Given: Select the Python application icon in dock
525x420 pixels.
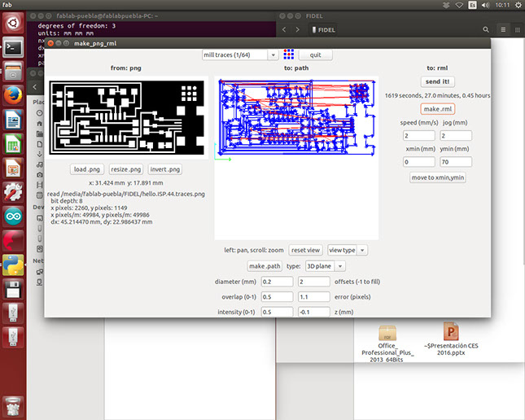Looking at the screenshot, I should [x=13, y=265].
